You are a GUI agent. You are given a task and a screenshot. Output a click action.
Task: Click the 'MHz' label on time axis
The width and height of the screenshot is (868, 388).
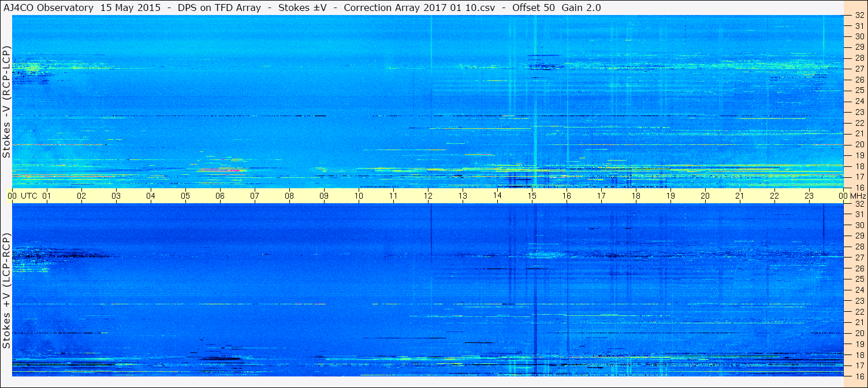click(x=857, y=196)
